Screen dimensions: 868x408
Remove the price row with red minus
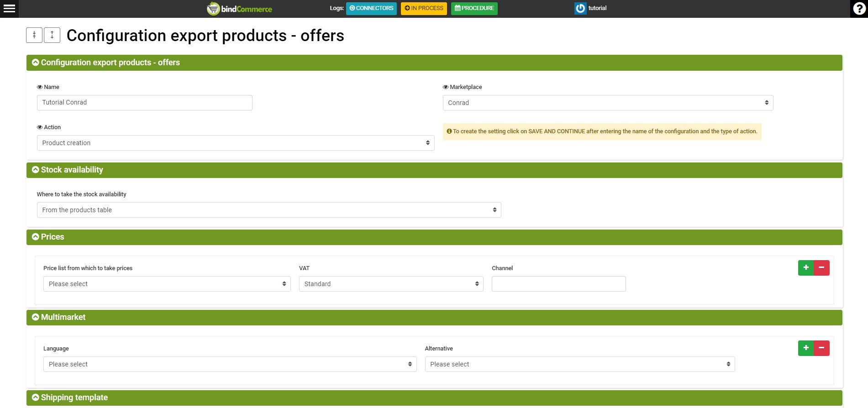(x=821, y=268)
